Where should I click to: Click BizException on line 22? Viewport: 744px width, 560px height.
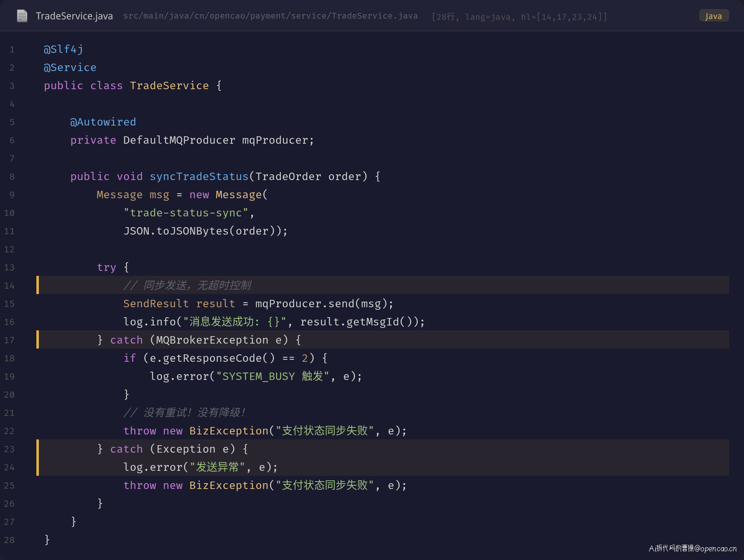(229, 431)
